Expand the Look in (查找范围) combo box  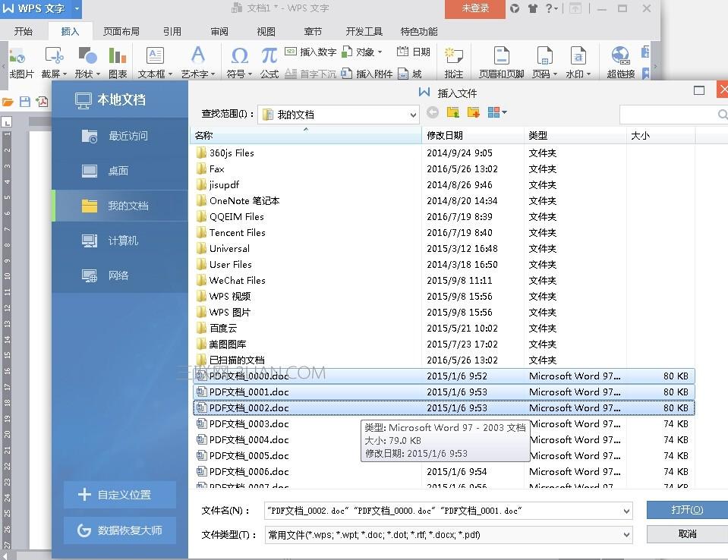coord(413,115)
